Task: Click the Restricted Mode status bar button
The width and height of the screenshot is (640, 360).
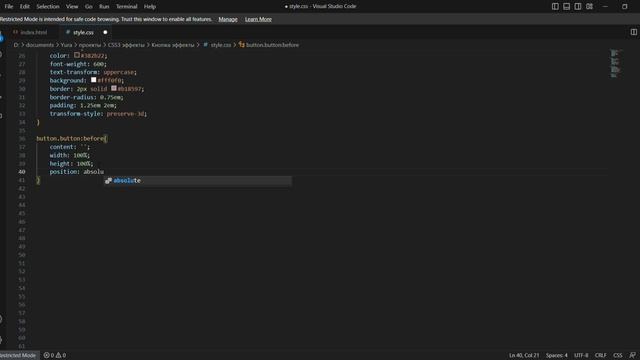Action: (19, 356)
